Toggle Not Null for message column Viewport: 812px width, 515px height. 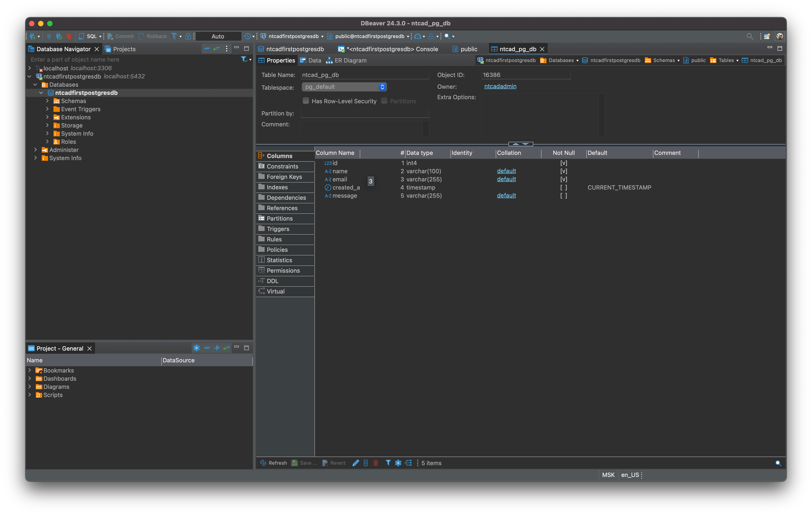(563, 195)
